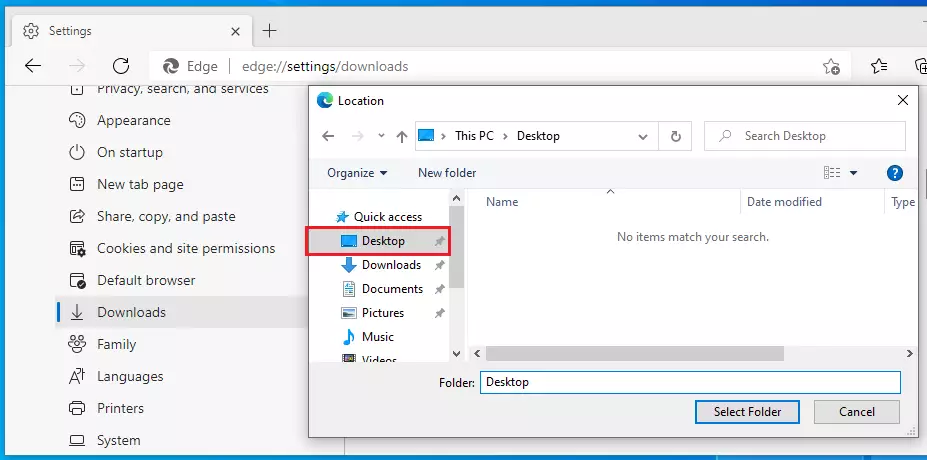Viewport: 927px width, 460px height.
Task: Add this page to favorites star icon
Action: (x=831, y=66)
